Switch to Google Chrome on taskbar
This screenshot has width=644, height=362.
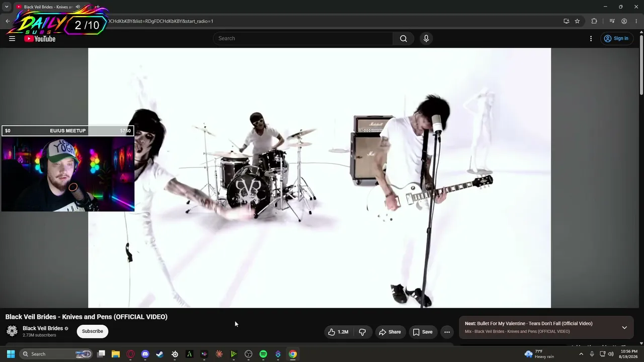[293, 354]
